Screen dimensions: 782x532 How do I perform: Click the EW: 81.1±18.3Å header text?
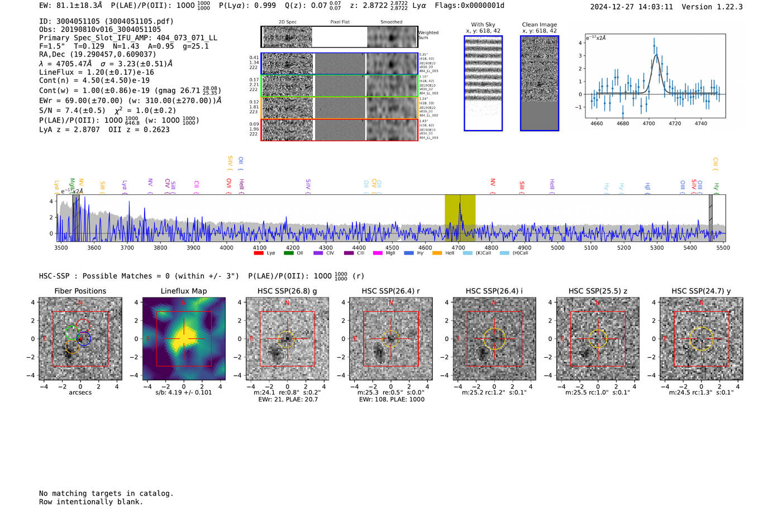(x=71, y=6)
